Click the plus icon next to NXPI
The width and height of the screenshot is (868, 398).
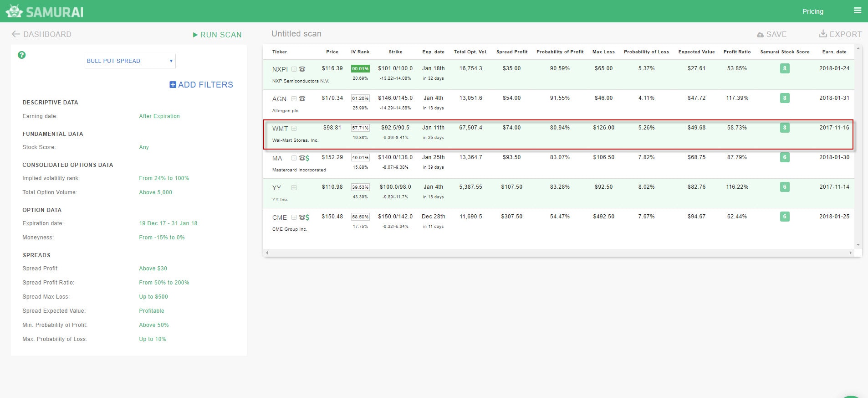click(294, 69)
